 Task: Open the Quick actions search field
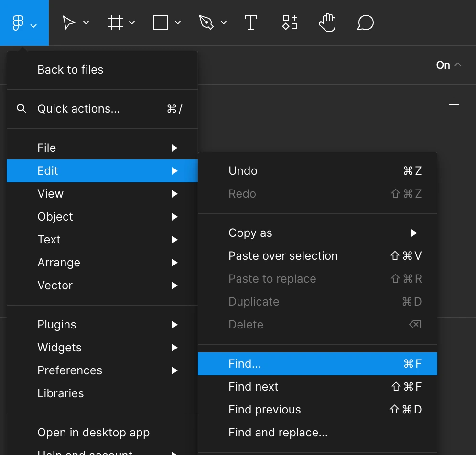coord(78,109)
